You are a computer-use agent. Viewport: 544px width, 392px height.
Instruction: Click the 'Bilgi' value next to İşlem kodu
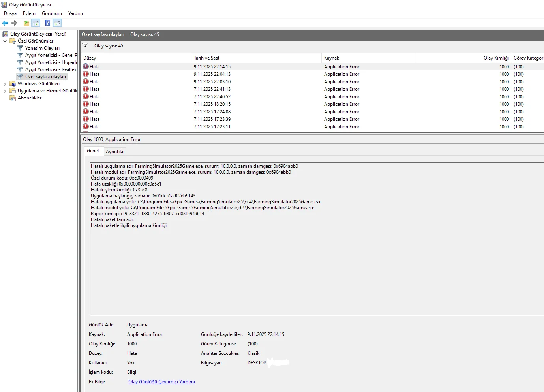131,372
